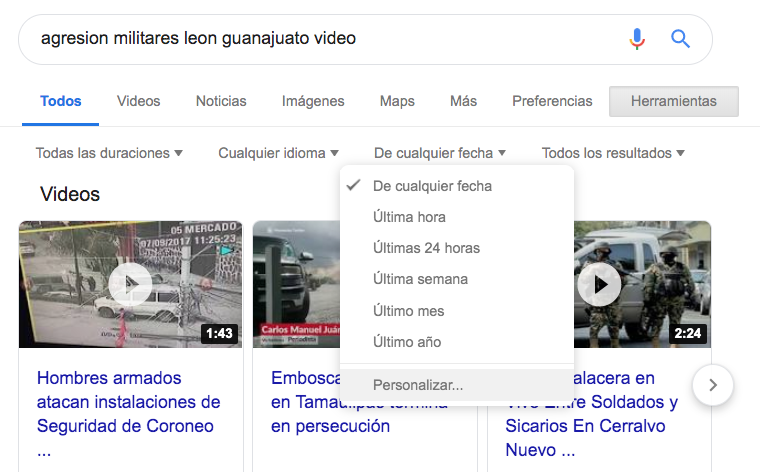Screen dimensions: 760x472
Task: Click the Herramientas button
Action: click(x=674, y=101)
